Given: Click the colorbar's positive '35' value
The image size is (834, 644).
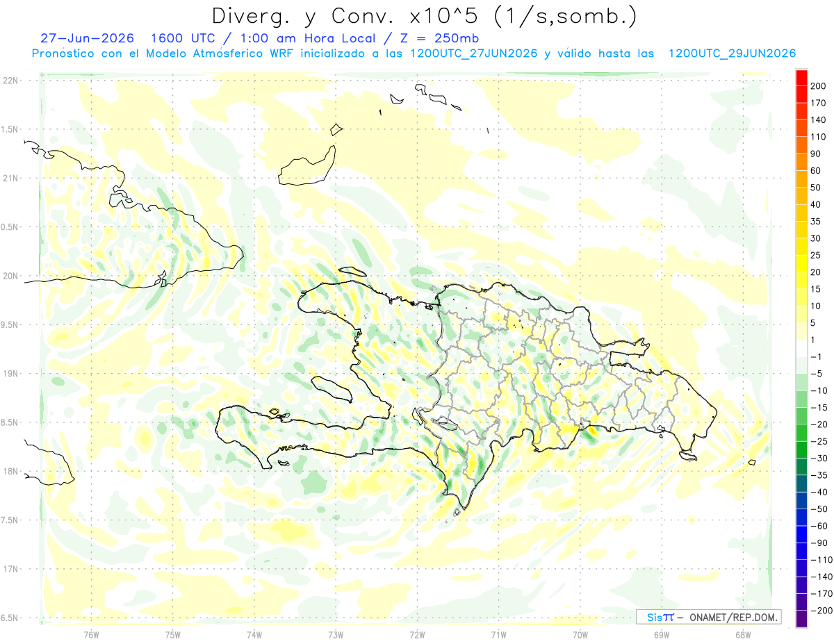Looking at the screenshot, I should click(x=816, y=222).
